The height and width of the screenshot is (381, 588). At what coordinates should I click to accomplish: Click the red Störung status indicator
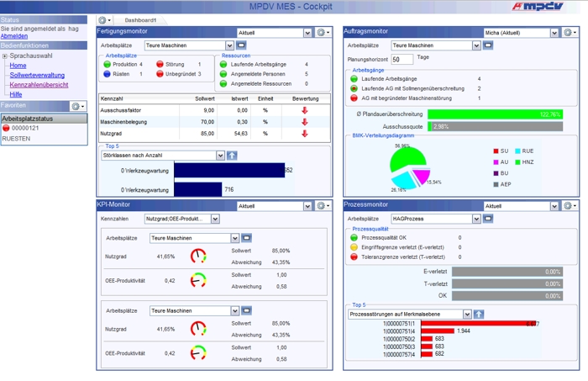pos(160,64)
